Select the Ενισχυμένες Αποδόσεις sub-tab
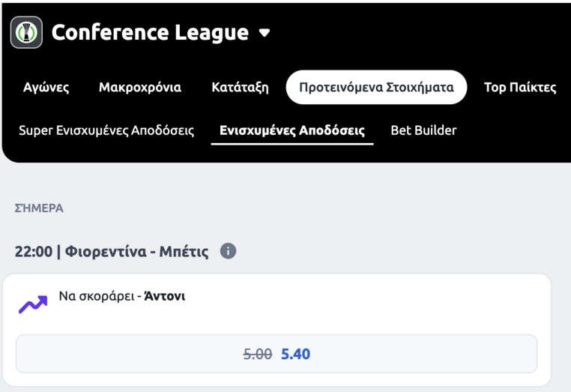This screenshot has width=571, height=392. click(292, 130)
